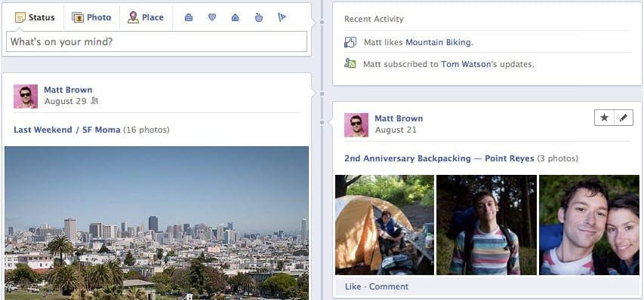
Task: Click the briefcase work life-event icon
Action: point(189,17)
